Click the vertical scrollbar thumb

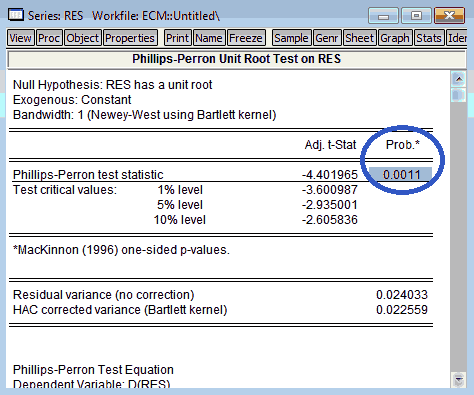point(459,95)
